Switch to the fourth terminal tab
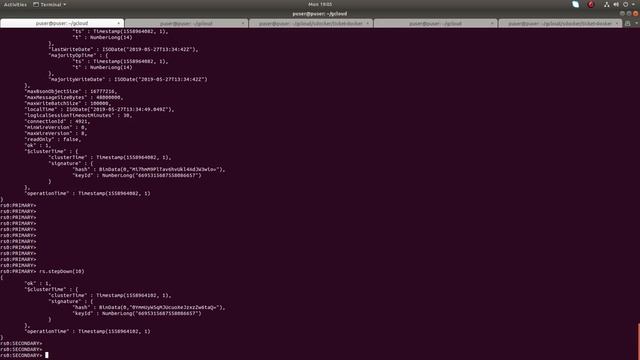The width and height of the screenshot is (640, 360). (435, 23)
